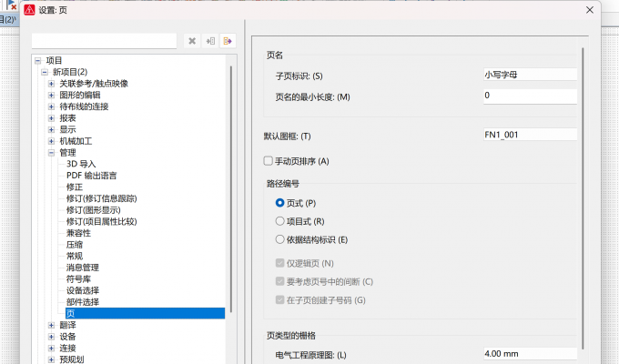Viewport: 619px width, 364px height.
Task: Select the 压缩 tree item
Action: 75,245
